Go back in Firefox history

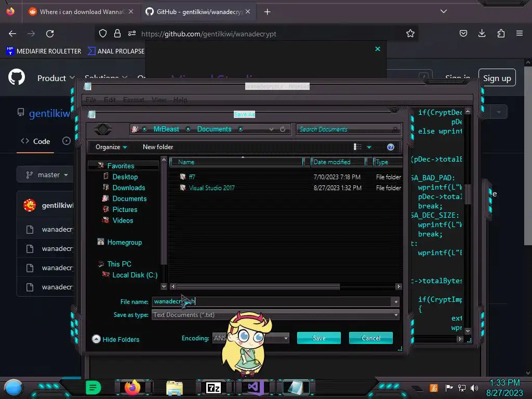12,34
